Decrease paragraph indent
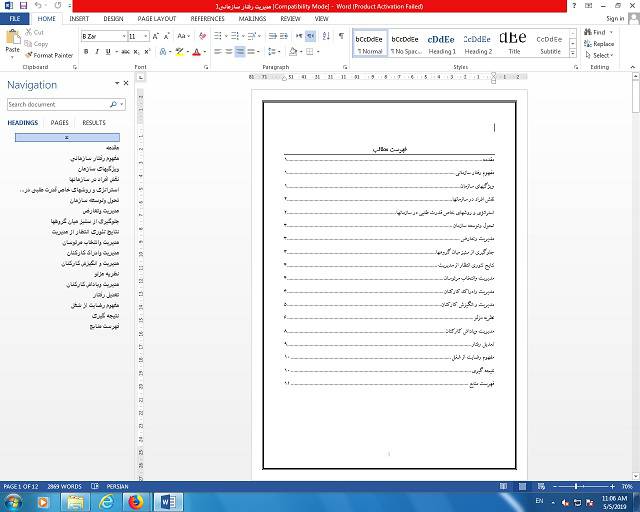The height and width of the screenshot is (512, 640). tap(273, 36)
